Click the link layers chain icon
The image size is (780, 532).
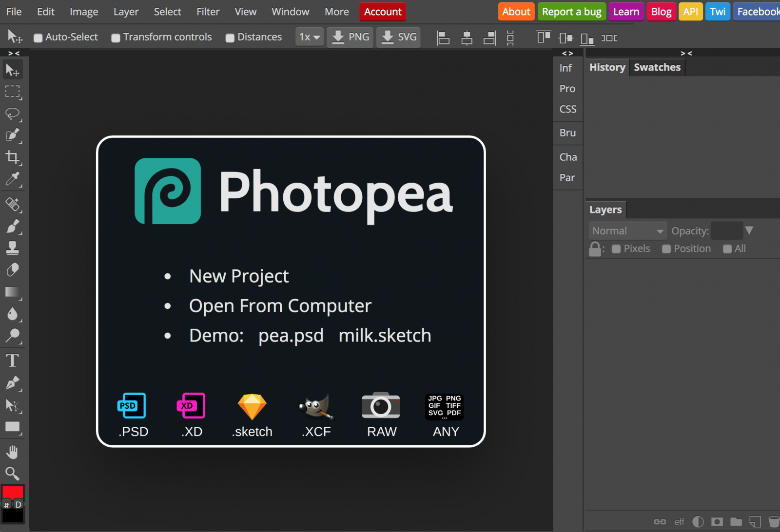tap(660, 522)
